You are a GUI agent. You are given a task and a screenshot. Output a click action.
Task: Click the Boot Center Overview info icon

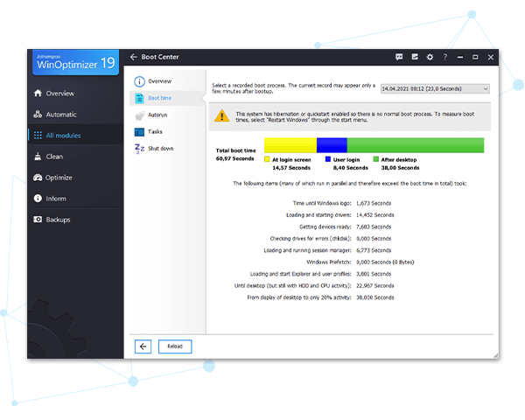pos(140,81)
